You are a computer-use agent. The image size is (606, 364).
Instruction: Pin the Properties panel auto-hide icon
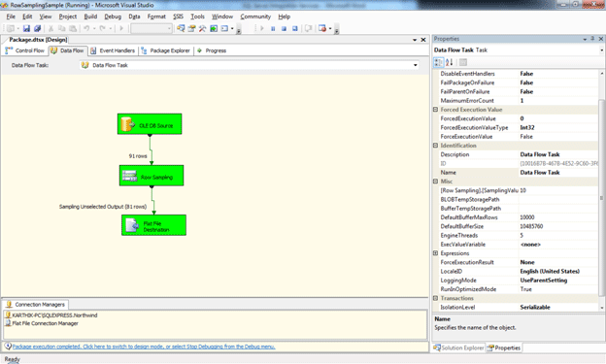tap(592, 39)
